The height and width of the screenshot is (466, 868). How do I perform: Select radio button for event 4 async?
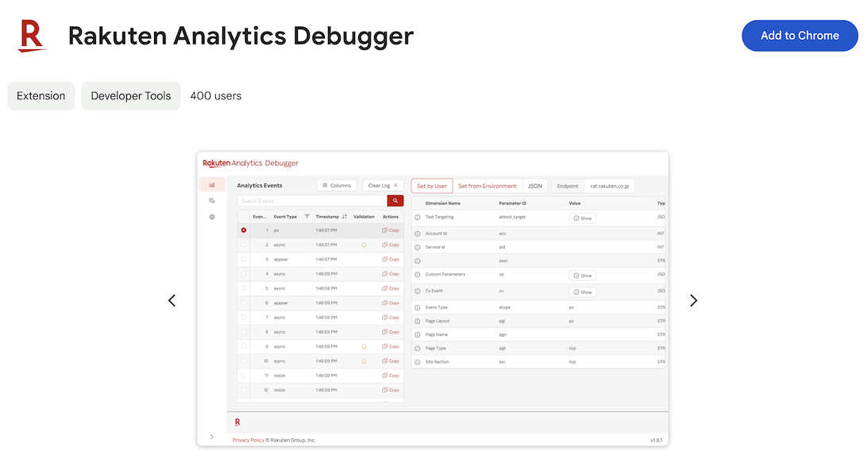pyautogui.click(x=244, y=274)
